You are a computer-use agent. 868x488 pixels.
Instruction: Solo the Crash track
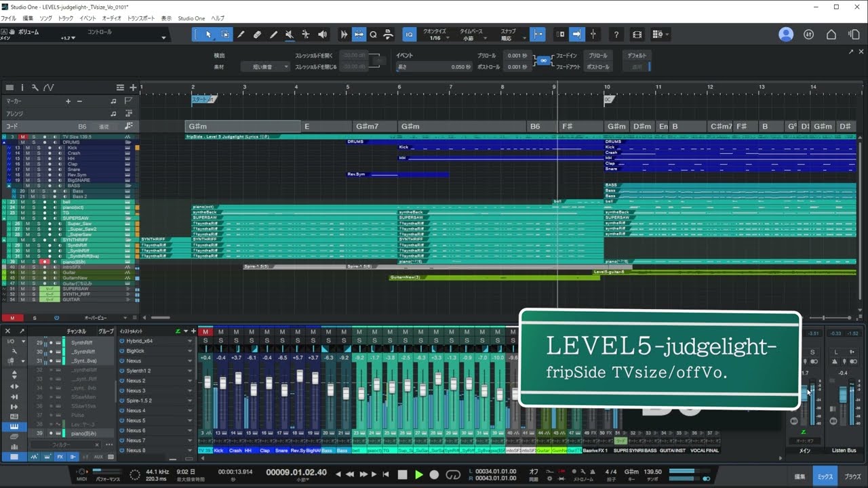click(x=38, y=153)
